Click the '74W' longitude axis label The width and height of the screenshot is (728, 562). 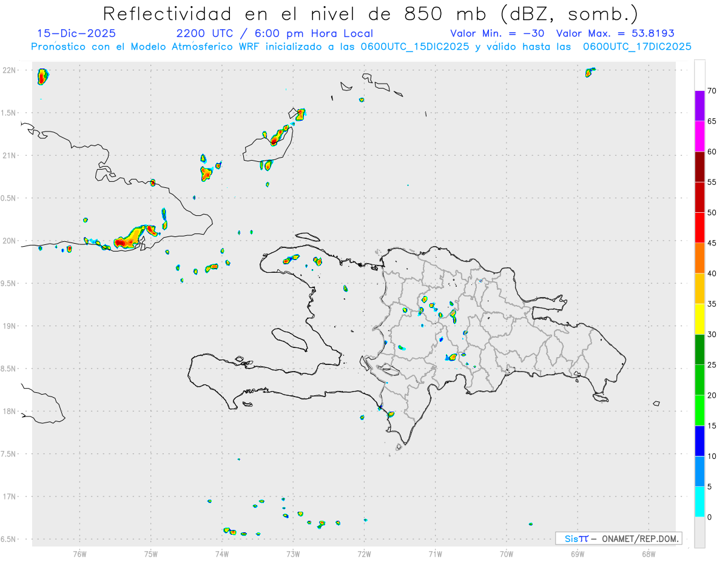point(222,554)
